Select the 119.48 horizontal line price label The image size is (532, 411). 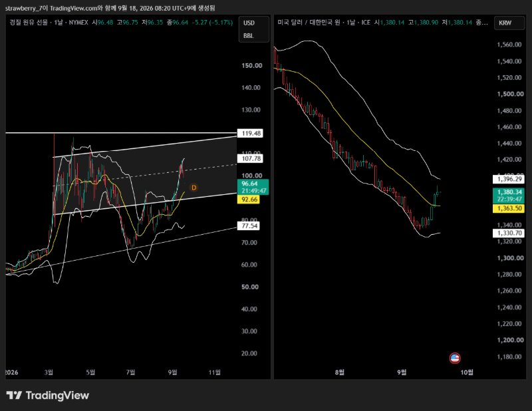tap(250, 134)
